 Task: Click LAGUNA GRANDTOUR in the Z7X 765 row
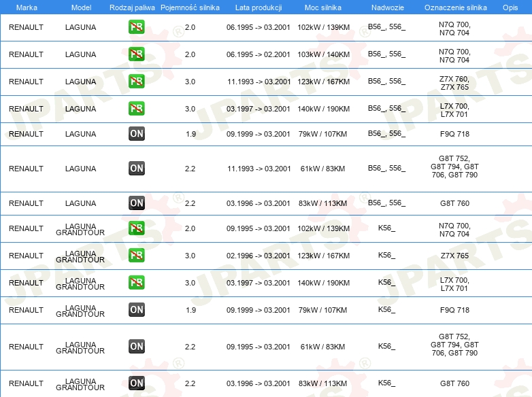pos(80,257)
